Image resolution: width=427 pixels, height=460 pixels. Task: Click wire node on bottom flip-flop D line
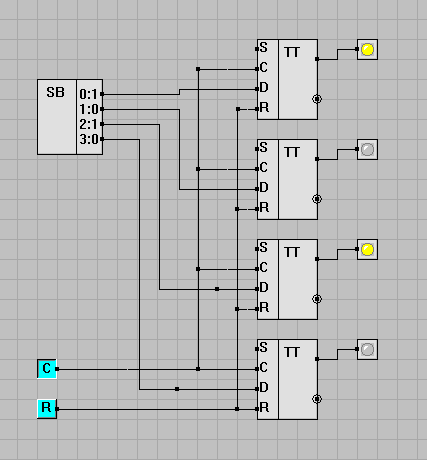pyautogui.click(x=177, y=389)
